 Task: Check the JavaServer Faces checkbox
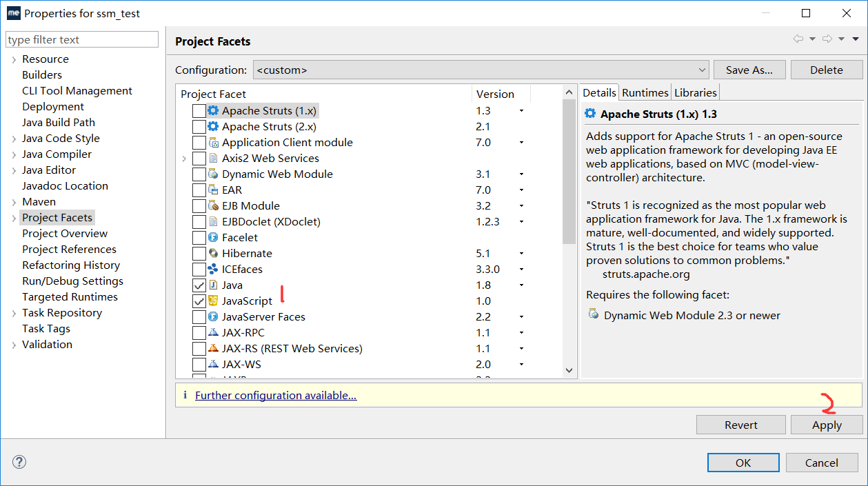(x=199, y=316)
